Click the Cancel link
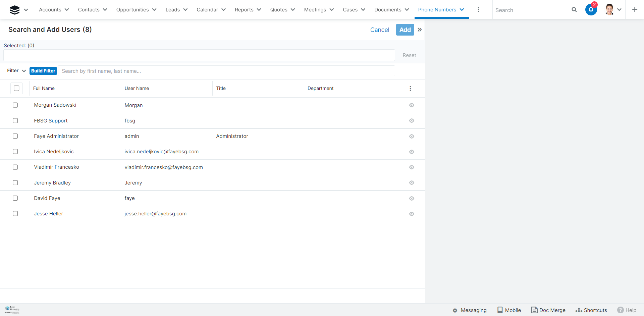This screenshot has width=644, height=316. coord(379,30)
